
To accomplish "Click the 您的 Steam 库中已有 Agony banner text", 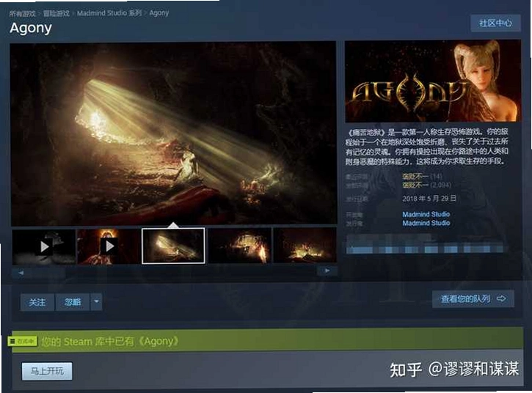I will 109,341.
